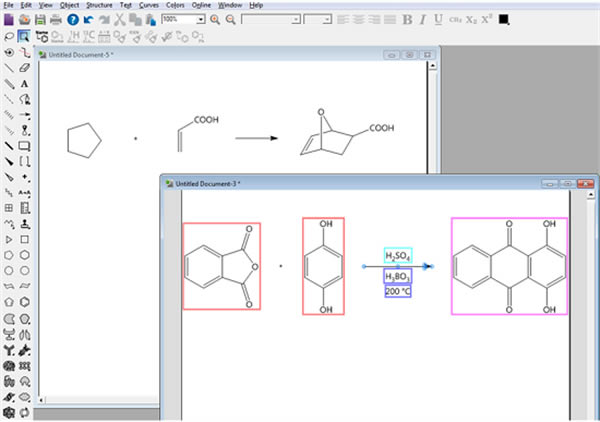
Task: Click the Save icon in toolbar
Action: [x=39, y=19]
